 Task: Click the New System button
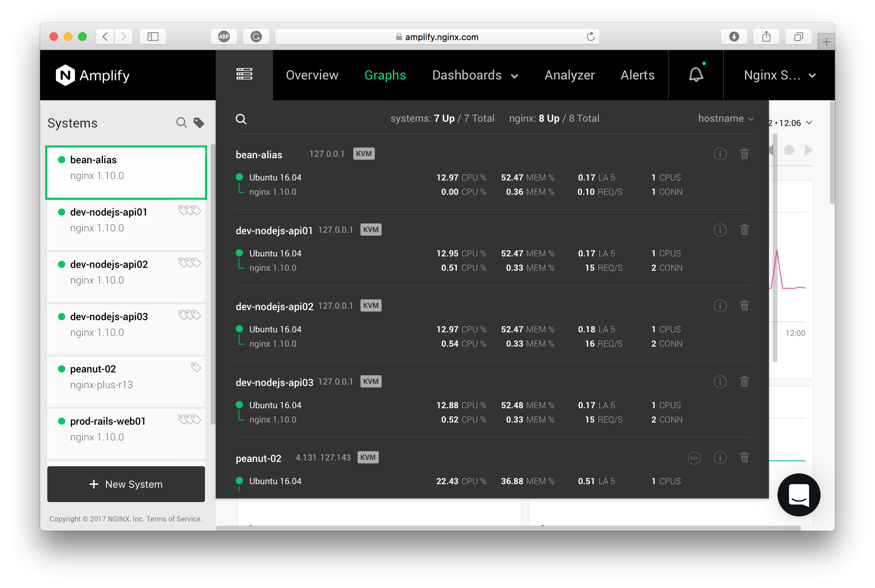tap(126, 484)
